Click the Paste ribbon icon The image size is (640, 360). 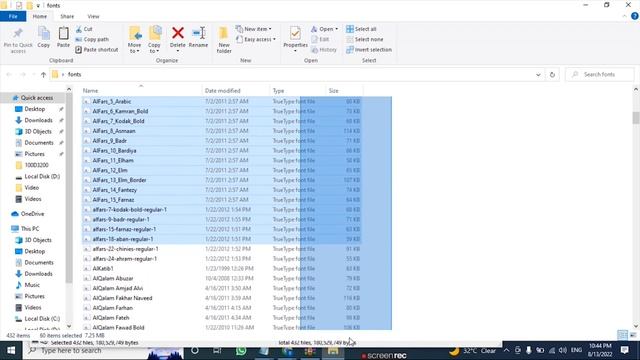[x=63, y=37]
